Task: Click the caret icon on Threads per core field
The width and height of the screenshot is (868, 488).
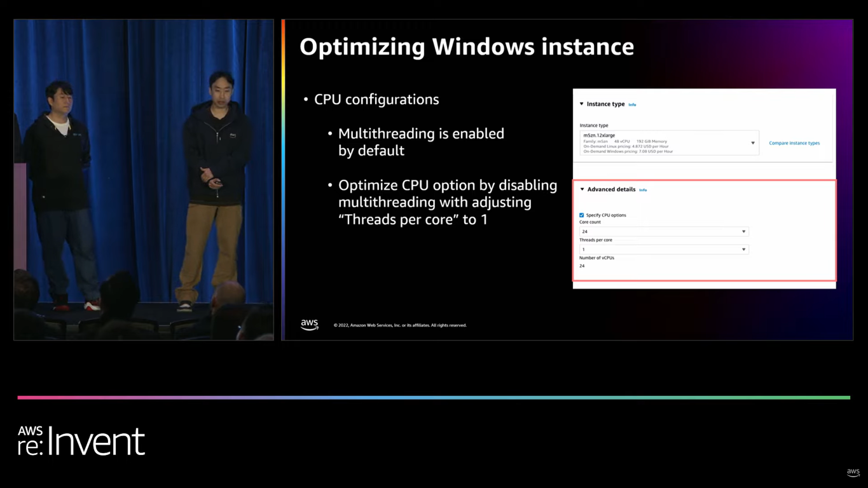Action: (x=743, y=249)
